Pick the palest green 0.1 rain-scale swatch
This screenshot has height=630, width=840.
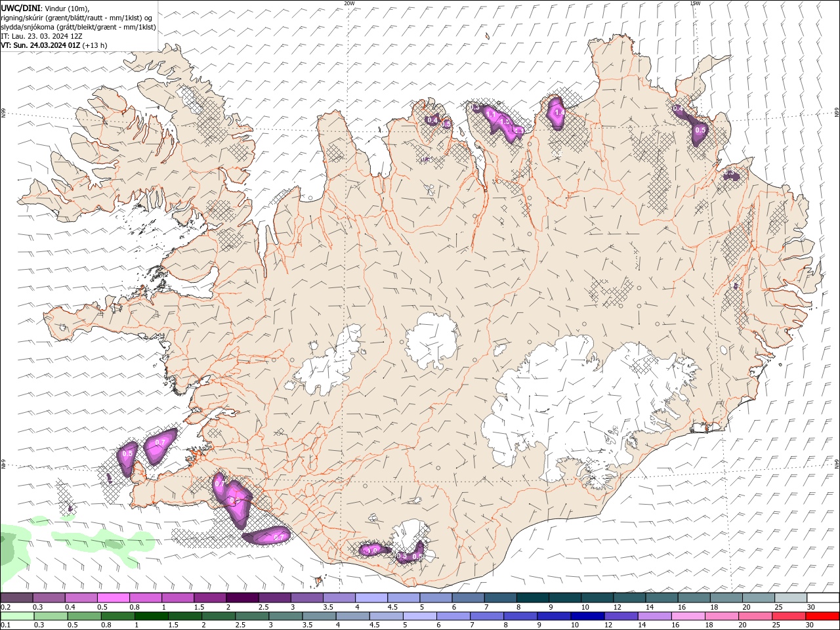pyautogui.click(x=17, y=616)
